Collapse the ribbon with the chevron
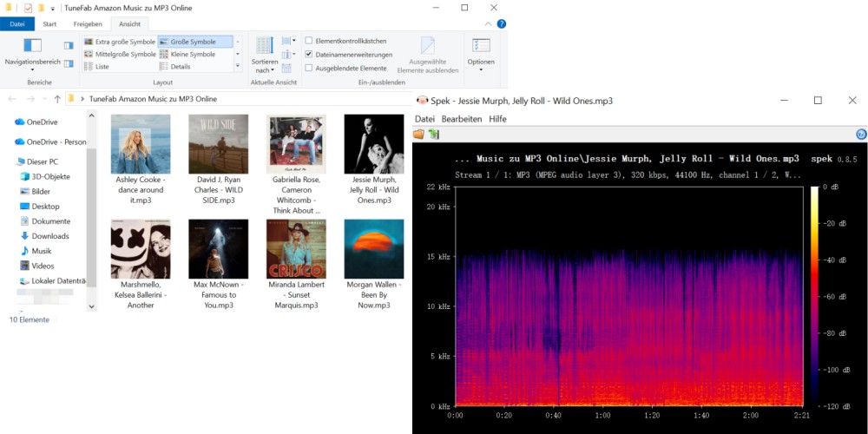The height and width of the screenshot is (434, 868). (x=488, y=23)
